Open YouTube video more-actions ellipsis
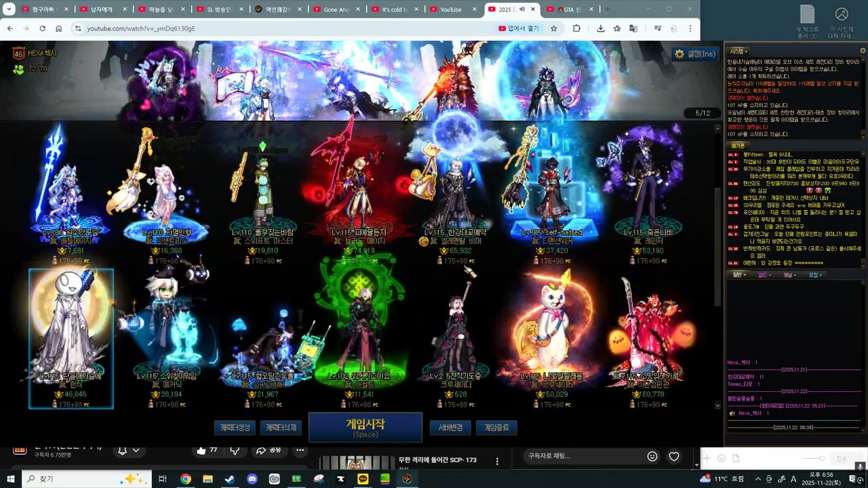The image size is (868, 488). pyautogui.click(x=300, y=450)
